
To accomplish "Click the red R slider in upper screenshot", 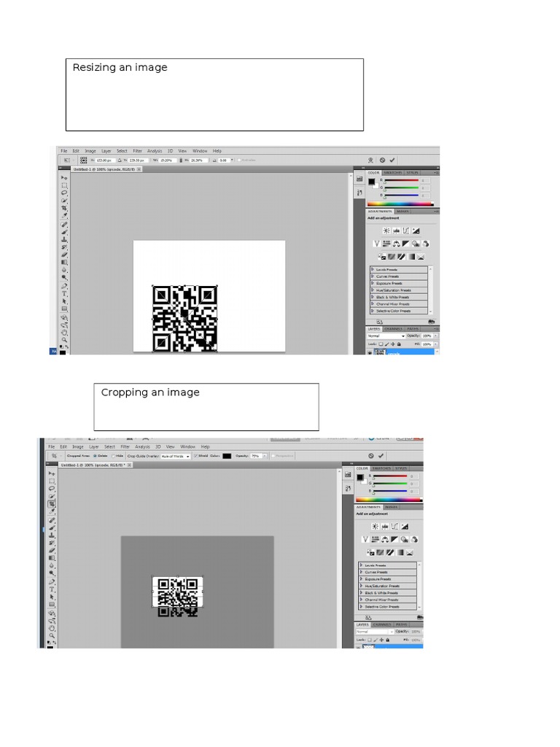I will (x=402, y=180).
